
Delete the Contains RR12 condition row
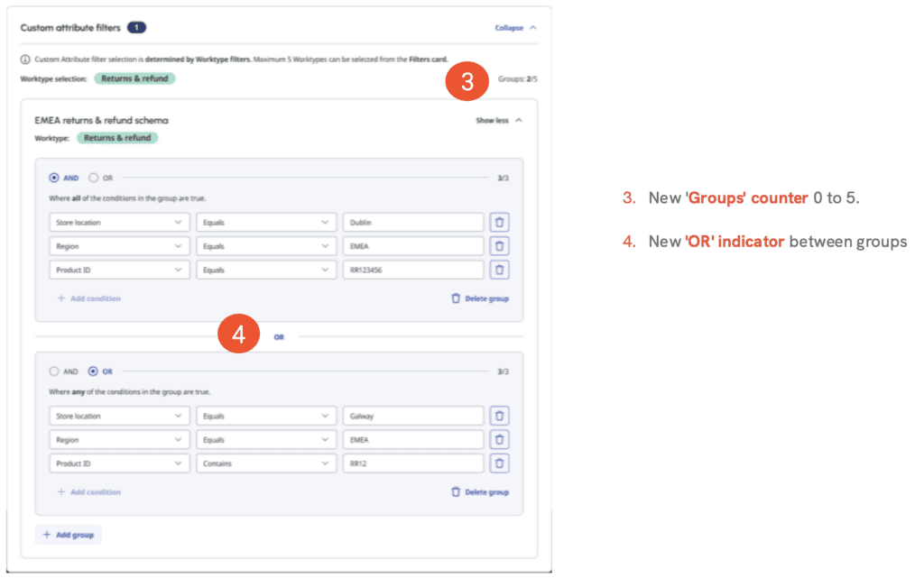click(x=499, y=463)
